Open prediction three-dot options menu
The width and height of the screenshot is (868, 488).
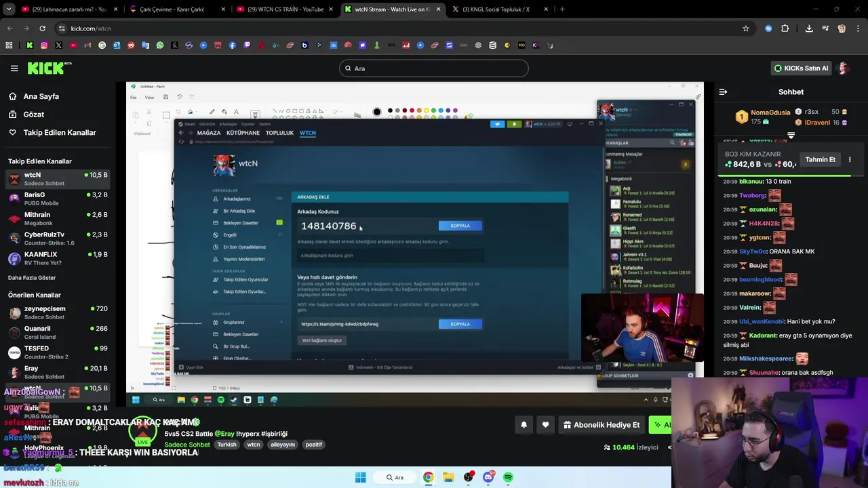click(850, 160)
